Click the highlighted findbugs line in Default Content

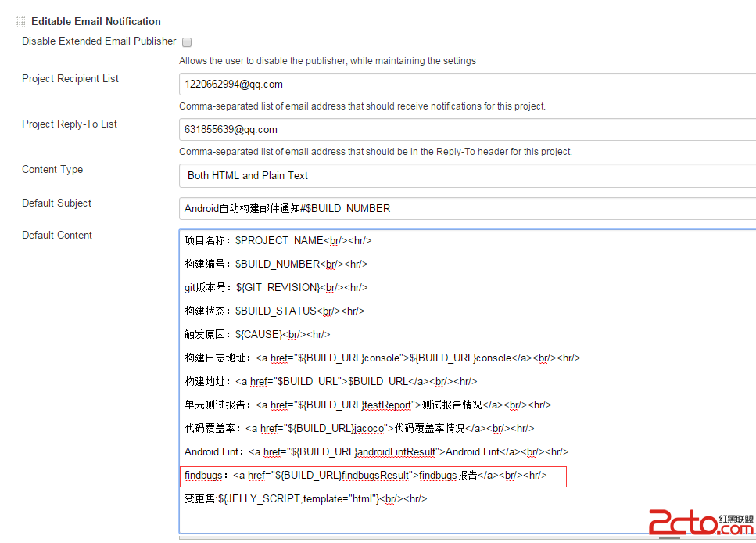pyautogui.click(x=373, y=475)
